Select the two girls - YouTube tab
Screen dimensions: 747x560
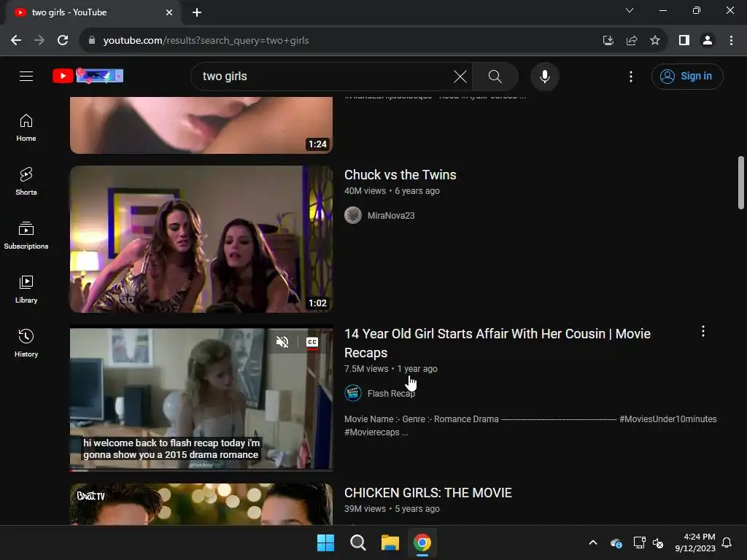pos(93,12)
